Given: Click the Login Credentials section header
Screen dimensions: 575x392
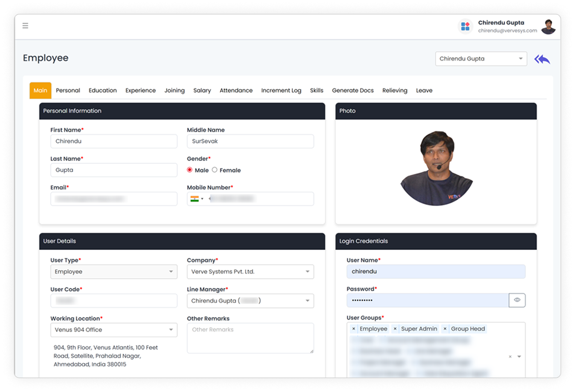Looking at the screenshot, I should (x=436, y=242).
